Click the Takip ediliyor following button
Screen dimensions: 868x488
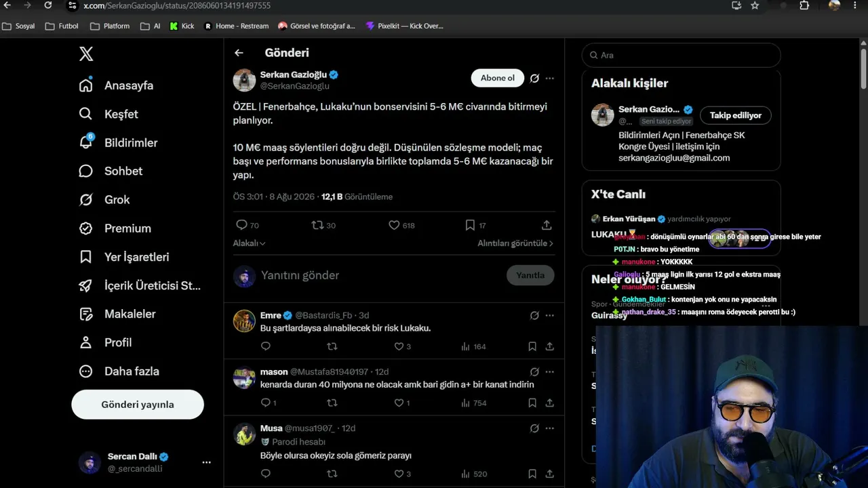(x=736, y=115)
